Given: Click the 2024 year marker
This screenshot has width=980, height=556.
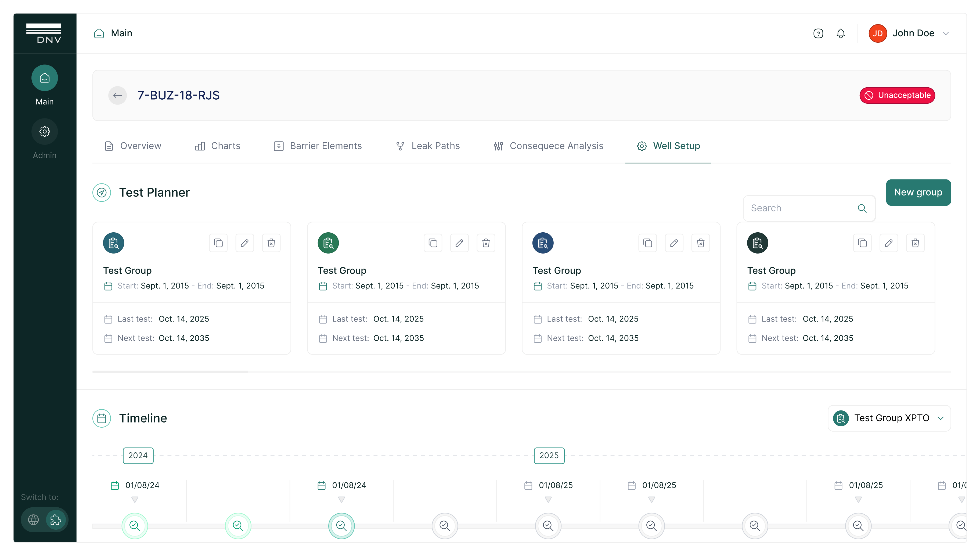Looking at the screenshot, I should [x=138, y=456].
